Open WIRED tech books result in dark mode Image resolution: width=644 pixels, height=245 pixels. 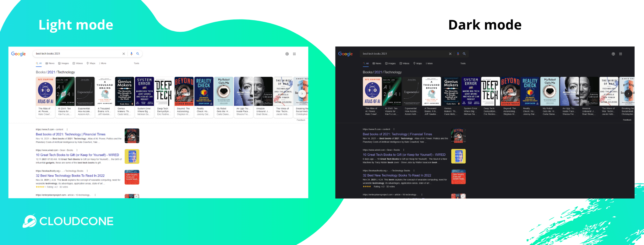click(x=404, y=155)
